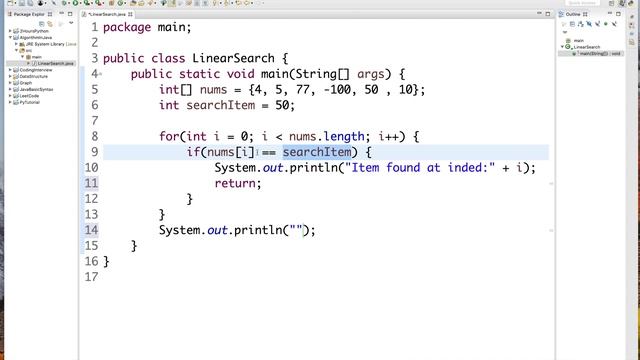Image resolution: width=640 pixels, height=360 pixels.
Task: Collapse all in Package Explorer toolbar
Action: pyautogui.click(x=42, y=24)
